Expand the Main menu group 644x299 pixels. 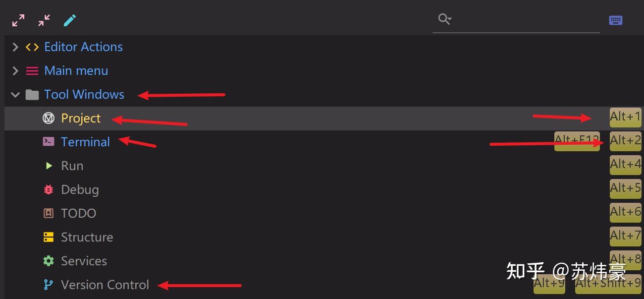point(15,71)
